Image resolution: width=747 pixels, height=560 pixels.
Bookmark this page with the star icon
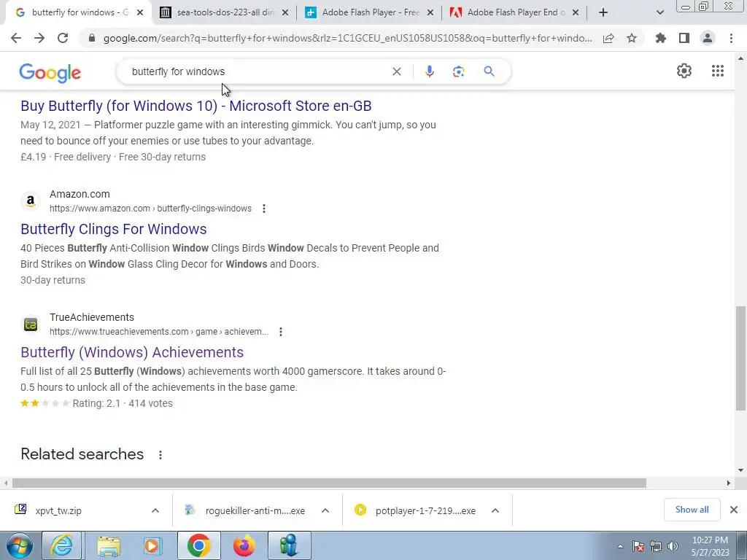point(632,38)
